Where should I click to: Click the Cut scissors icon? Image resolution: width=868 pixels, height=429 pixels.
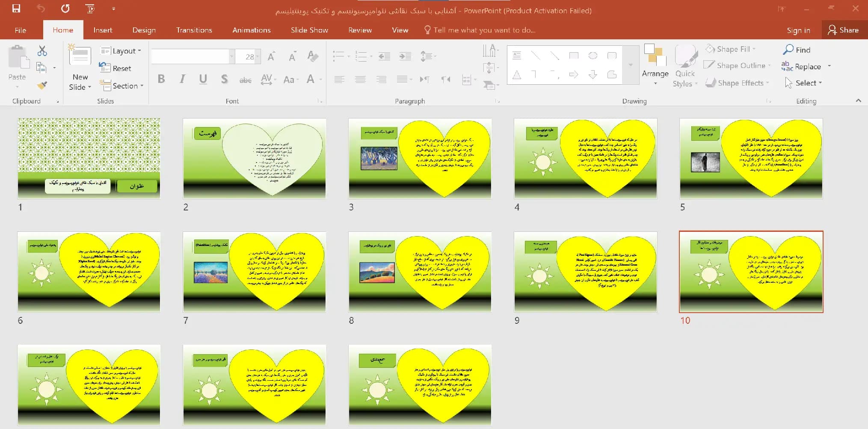tap(42, 51)
